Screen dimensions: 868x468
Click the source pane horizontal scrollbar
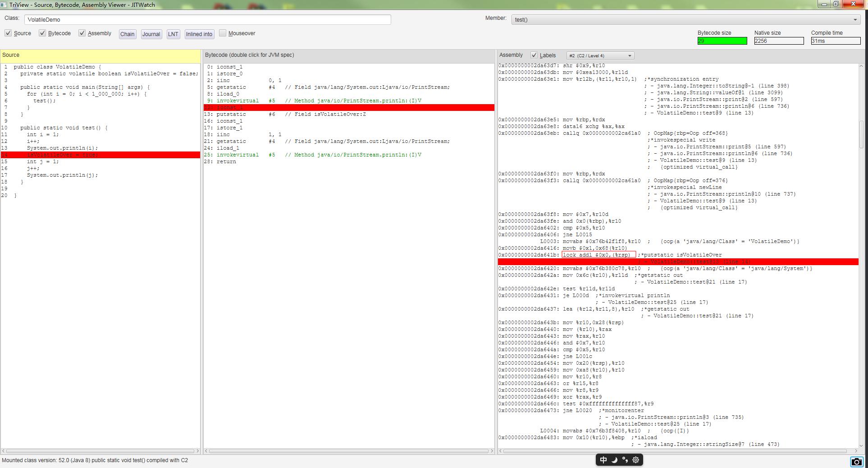coord(101,451)
